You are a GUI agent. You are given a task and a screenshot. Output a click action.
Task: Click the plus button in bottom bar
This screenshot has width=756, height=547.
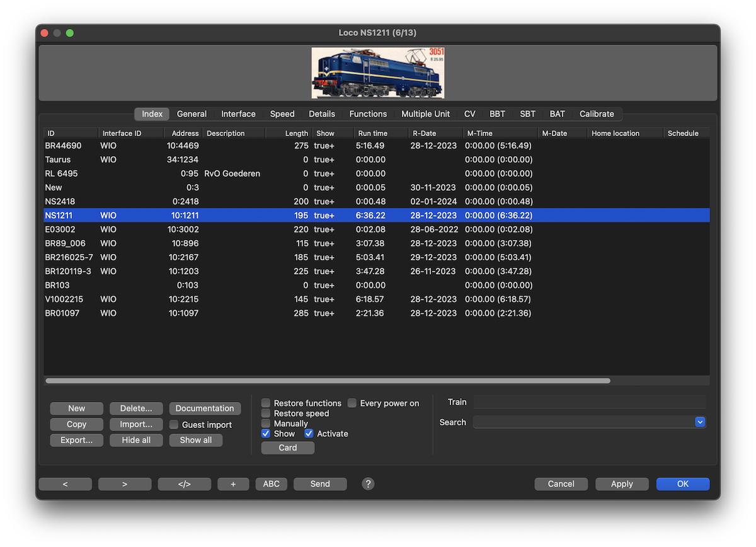233,484
